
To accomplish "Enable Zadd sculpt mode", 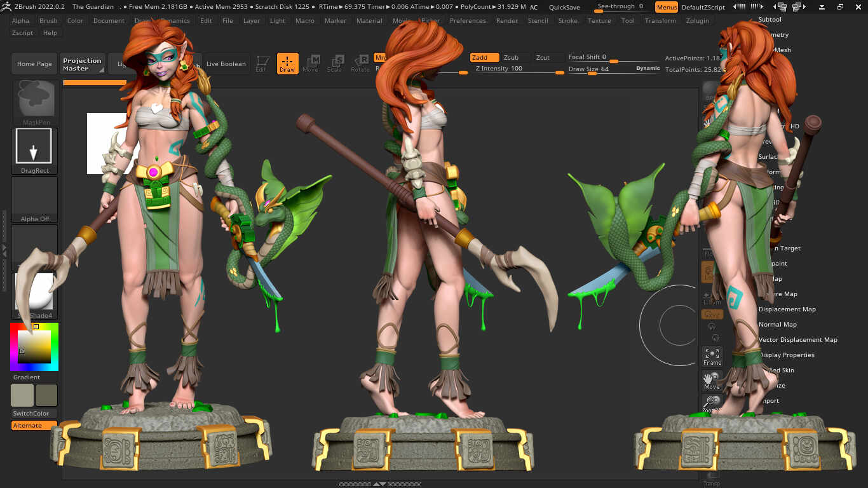I will click(485, 57).
